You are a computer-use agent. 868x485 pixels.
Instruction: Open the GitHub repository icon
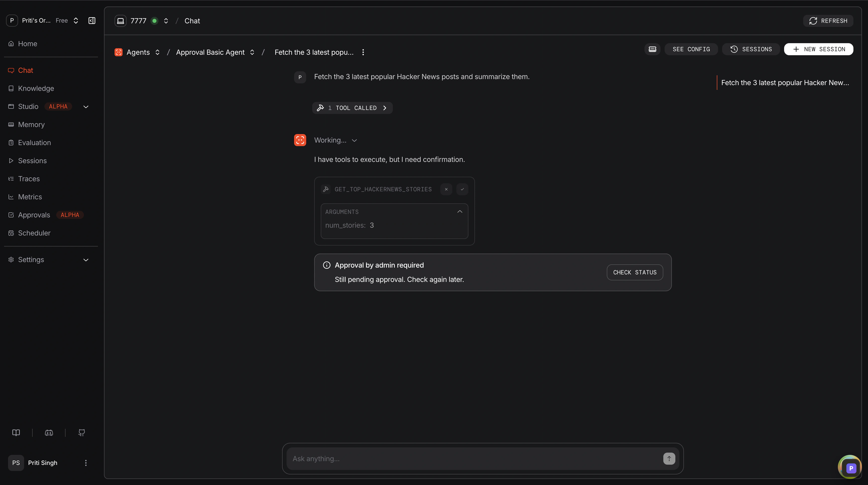[82, 433]
